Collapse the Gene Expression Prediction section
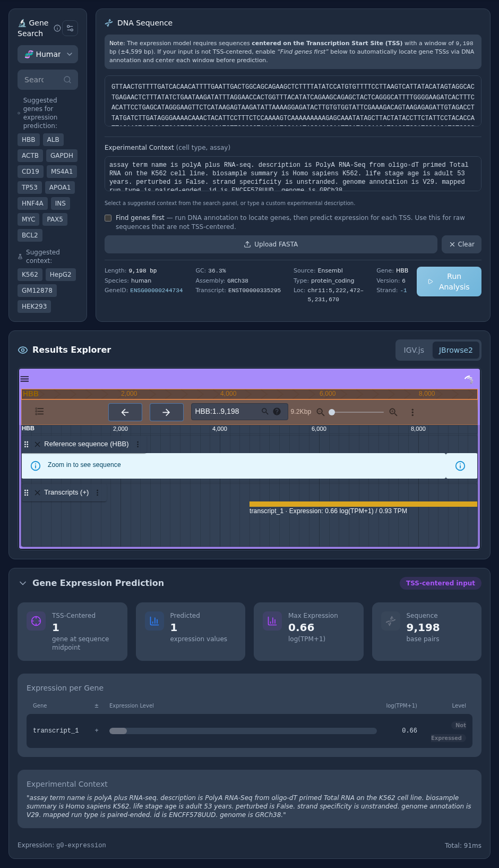This screenshot has height=868, width=499. (x=23, y=583)
